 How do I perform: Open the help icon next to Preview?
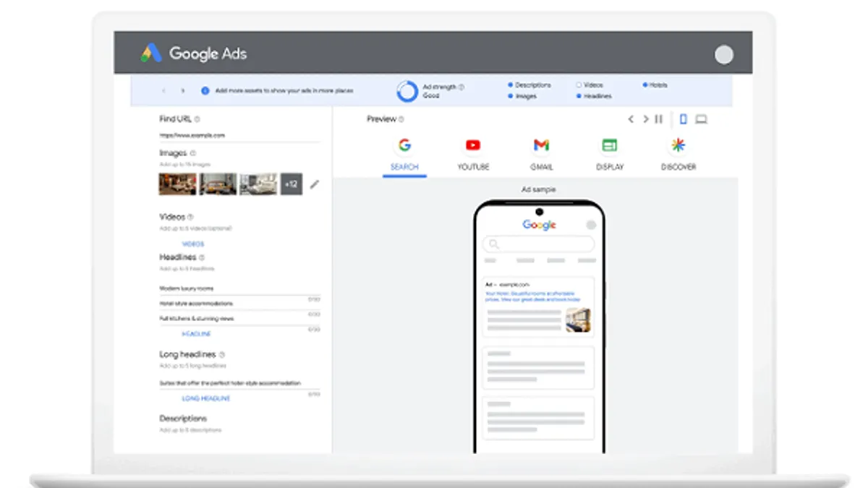[401, 119]
